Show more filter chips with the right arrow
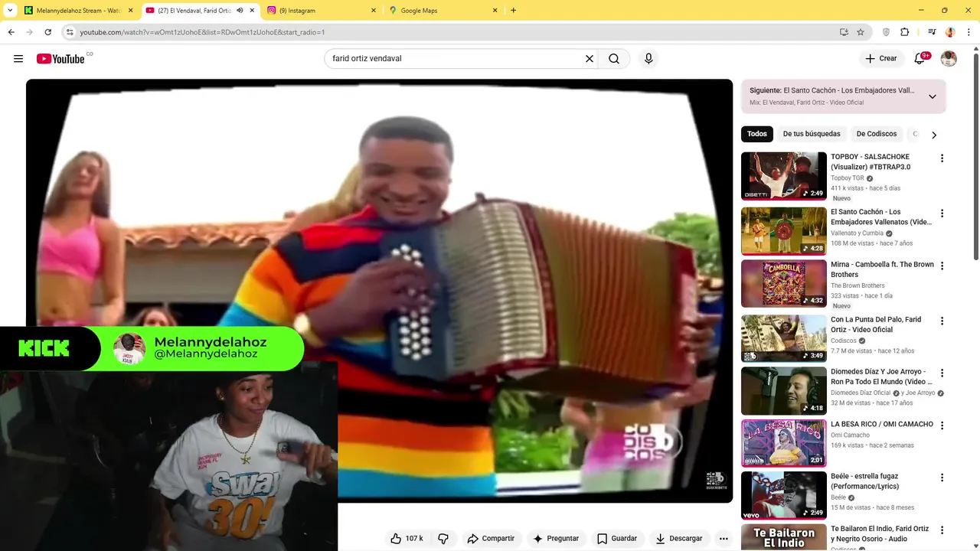 [x=933, y=135]
